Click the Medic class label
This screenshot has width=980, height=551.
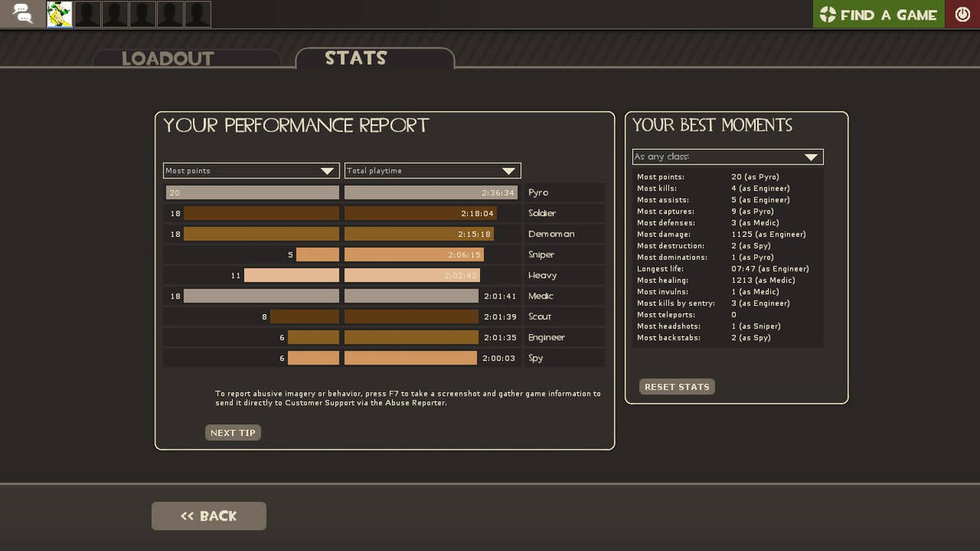pyautogui.click(x=541, y=296)
